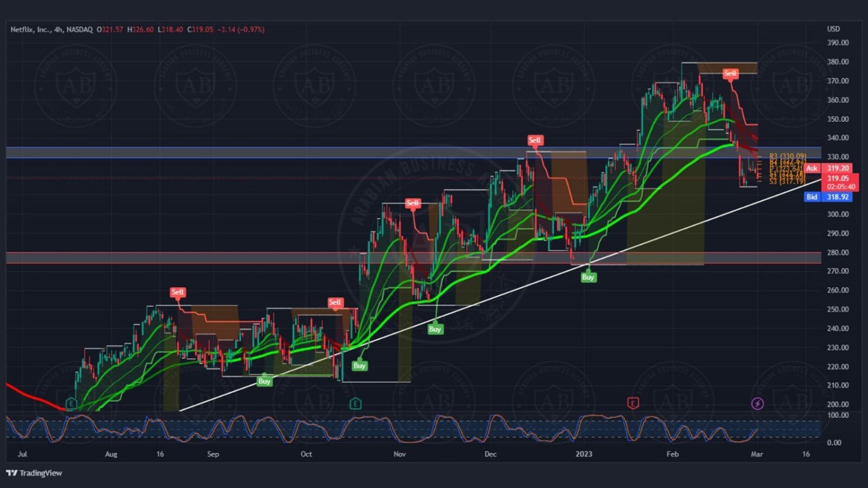The image size is (868, 488).
Task: Click the change value -3.14 (-0.97%)
Action: [x=241, y=29]
